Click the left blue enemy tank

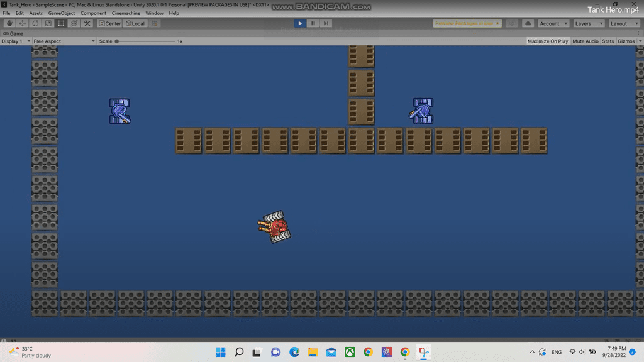pos(119,111)
